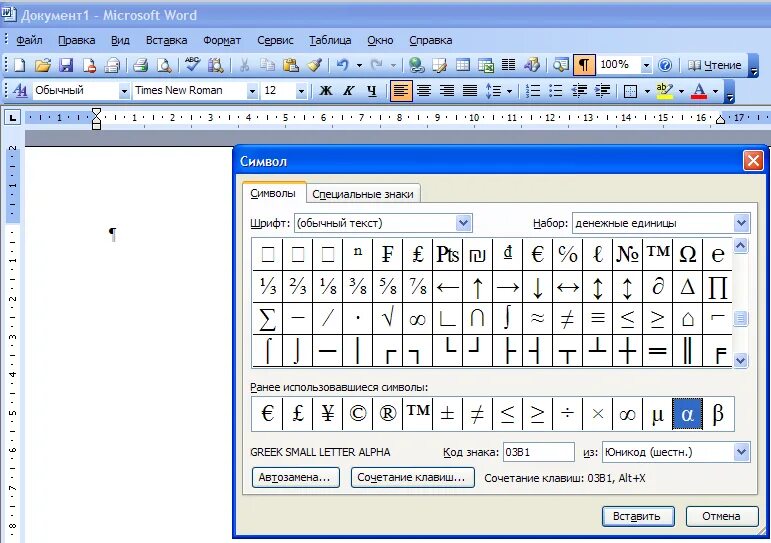The image size is (771, 543).
Task: Toggle paragraph marks display
Action: 584,65
